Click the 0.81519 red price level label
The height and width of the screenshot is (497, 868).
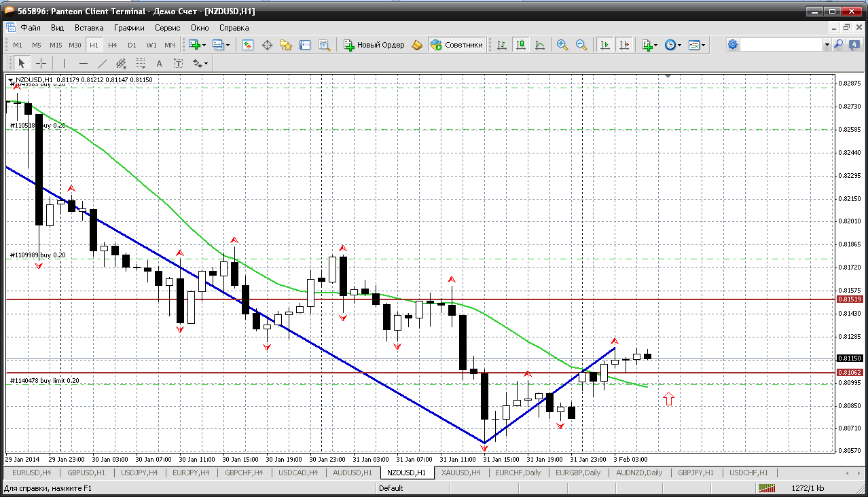[850, 299]
